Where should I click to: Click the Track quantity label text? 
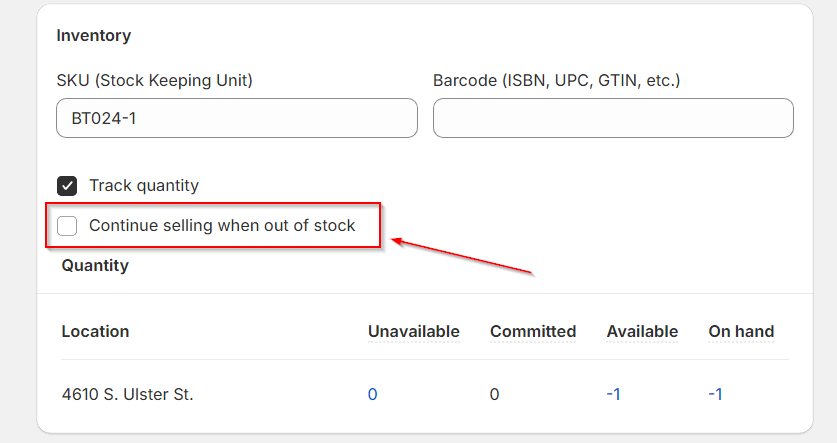pyautogui.click(x=144, y=185)
